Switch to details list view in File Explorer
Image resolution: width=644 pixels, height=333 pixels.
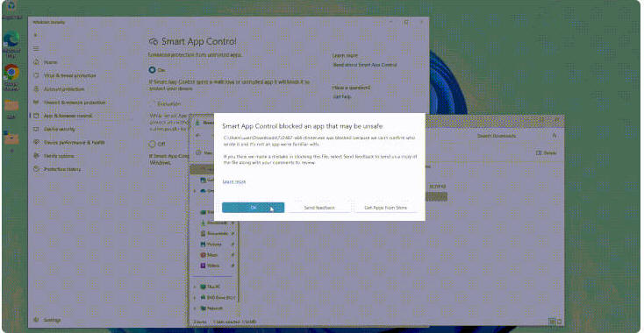[x=552, y=322]
